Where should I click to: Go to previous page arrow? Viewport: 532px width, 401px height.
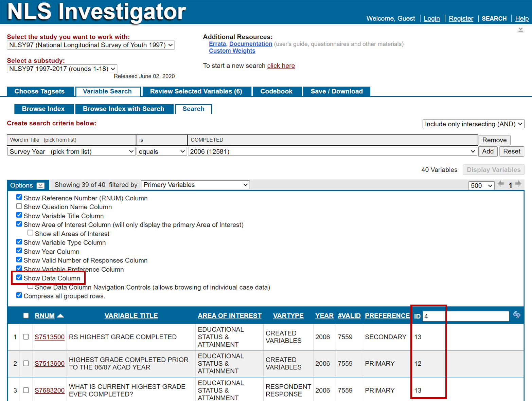pyautogui.click(x=501, y=184)
